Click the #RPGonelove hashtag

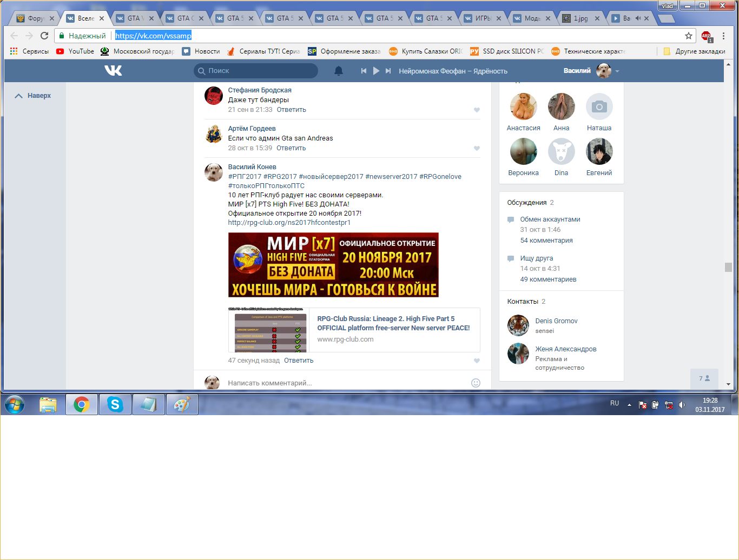pos(440,177)
